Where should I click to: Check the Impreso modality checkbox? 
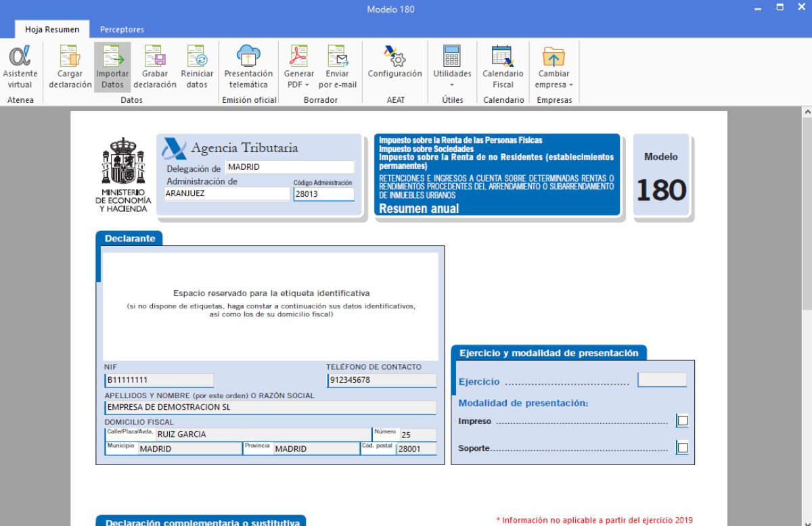click(682, 421)
